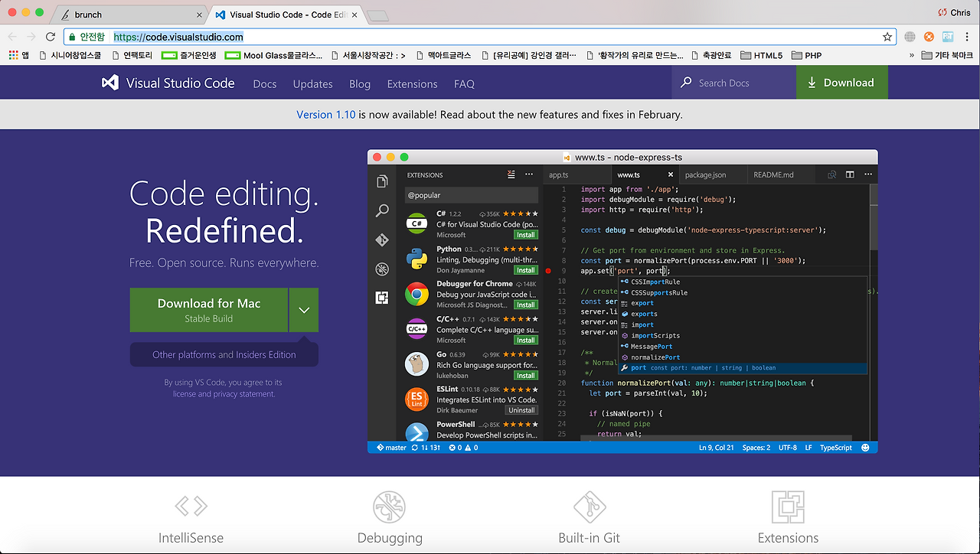This screenshot has width=980, height=554.
Task: Reload the page with refresh icon
Action: tap(51, 37)
